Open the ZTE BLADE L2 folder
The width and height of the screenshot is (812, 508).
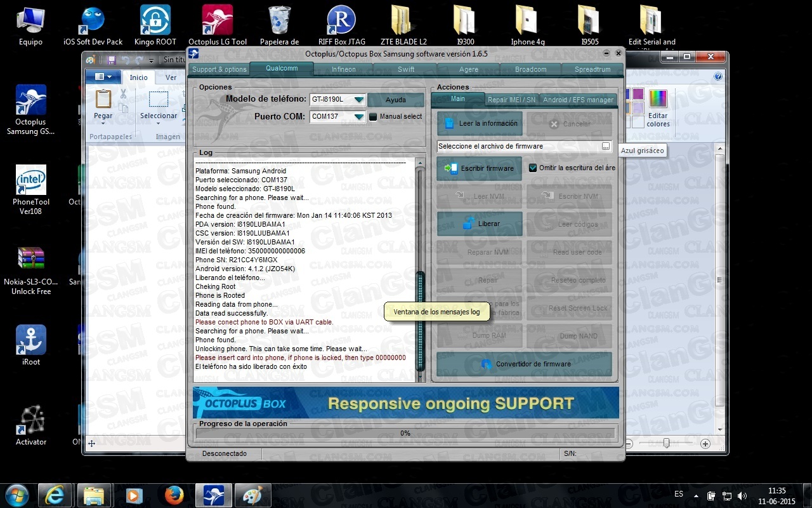pos(403,25)
